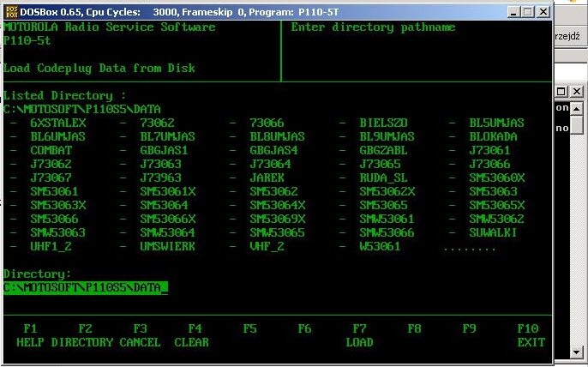This screenshot has height=367, width=588.
Task: Select codeplug file SM53065
Action: pos(384,205)
